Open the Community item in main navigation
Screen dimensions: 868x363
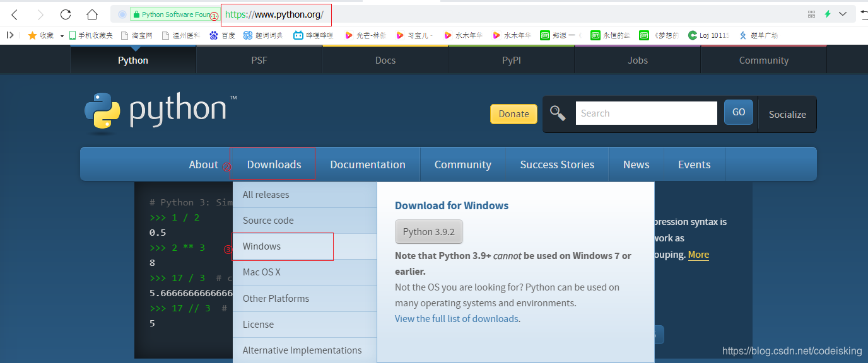point(463,164)
